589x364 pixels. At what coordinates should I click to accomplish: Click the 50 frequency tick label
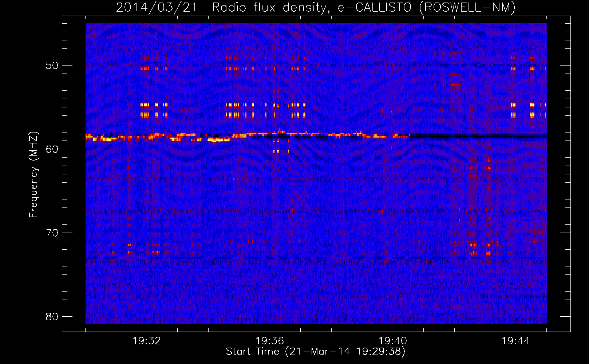point(52,66)
